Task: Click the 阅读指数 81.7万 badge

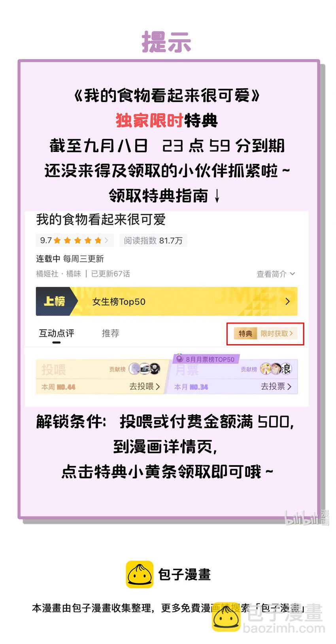Action: (x=153, y=241)
